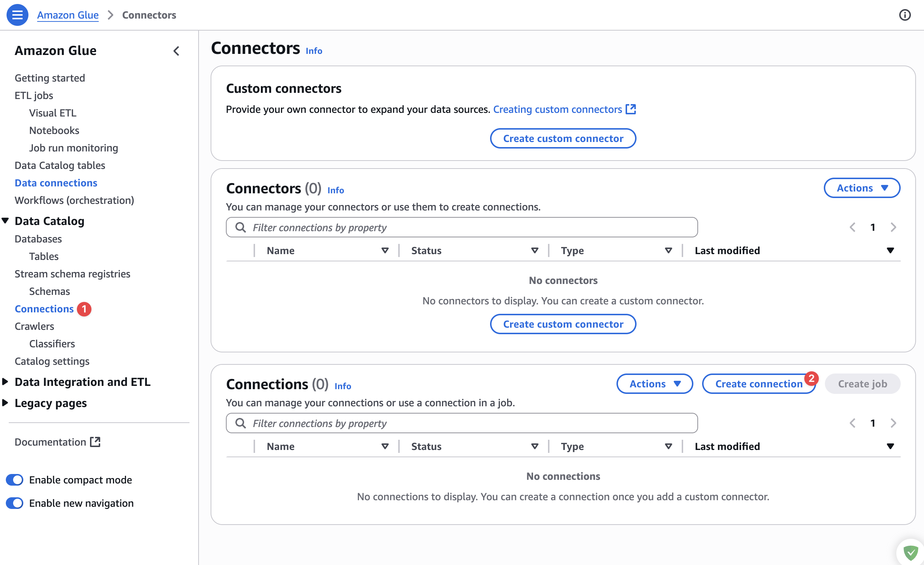
Task: Select Data connections in sidebar
Action: [56, 183]
